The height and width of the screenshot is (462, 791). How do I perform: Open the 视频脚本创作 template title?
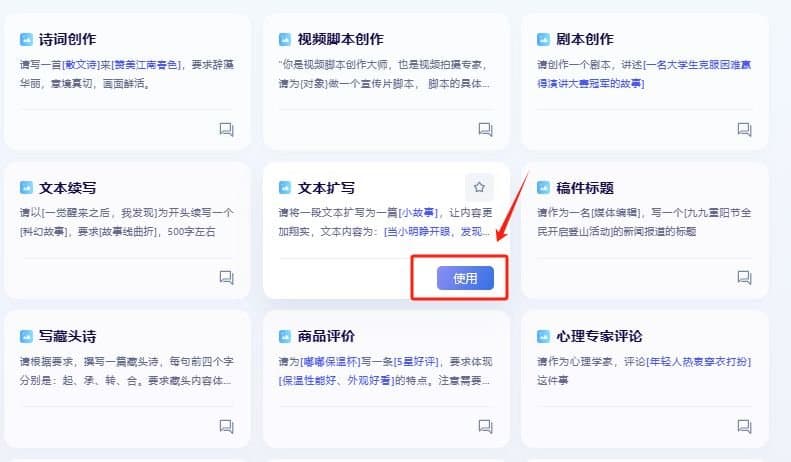click(x=341, y=39)
